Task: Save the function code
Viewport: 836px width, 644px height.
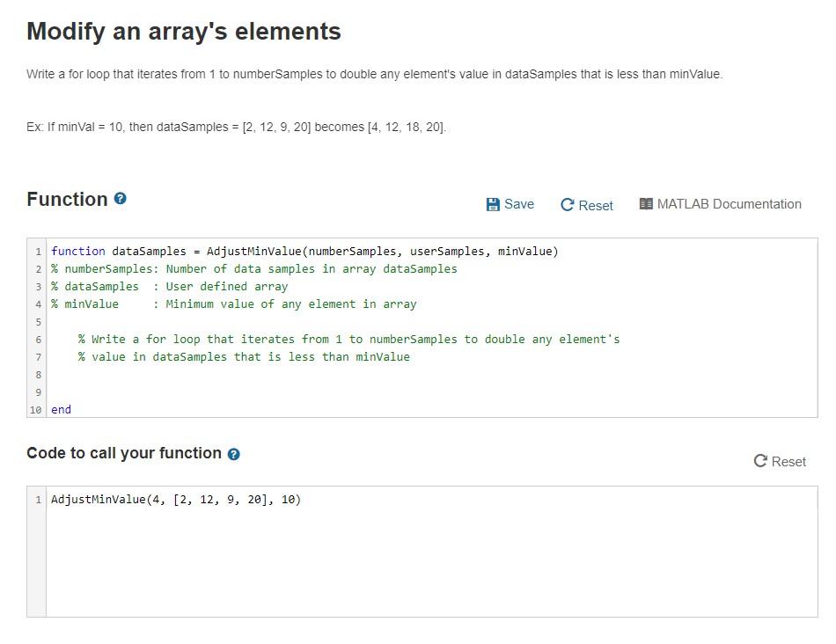Action: (x=510, y=205)
